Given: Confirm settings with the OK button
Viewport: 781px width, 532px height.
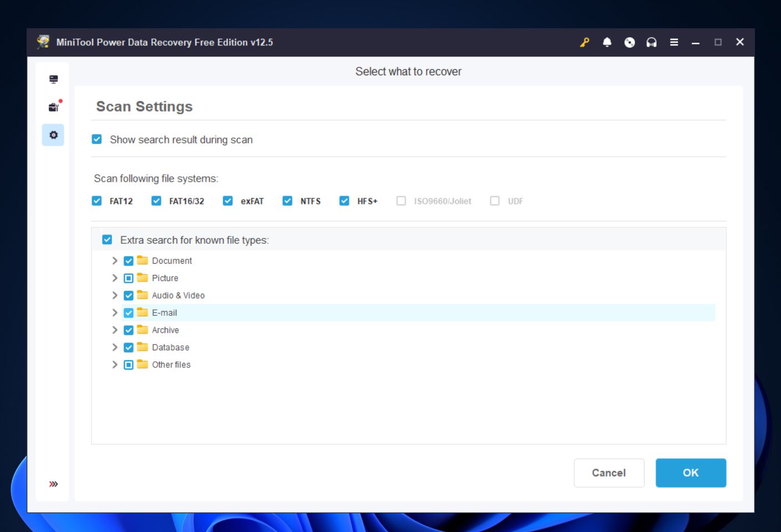Looking at the screenshot, I should [x=691, y=473].
